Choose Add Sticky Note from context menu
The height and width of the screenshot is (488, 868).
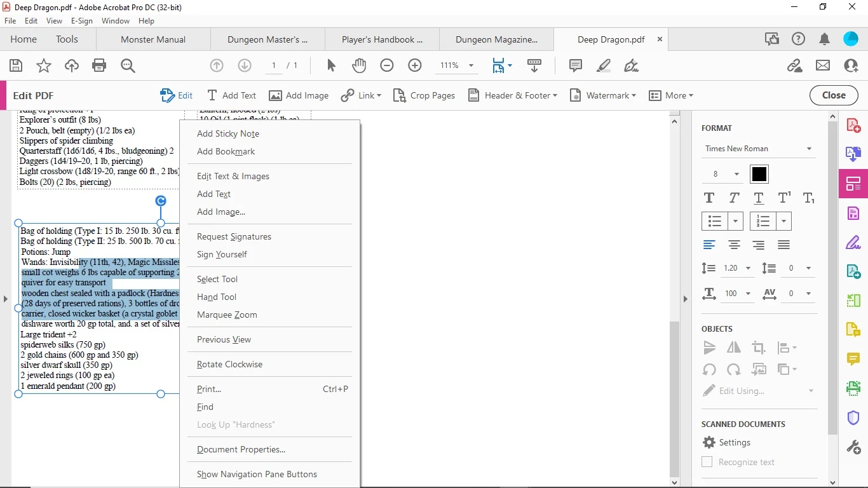tap(228, 133)
